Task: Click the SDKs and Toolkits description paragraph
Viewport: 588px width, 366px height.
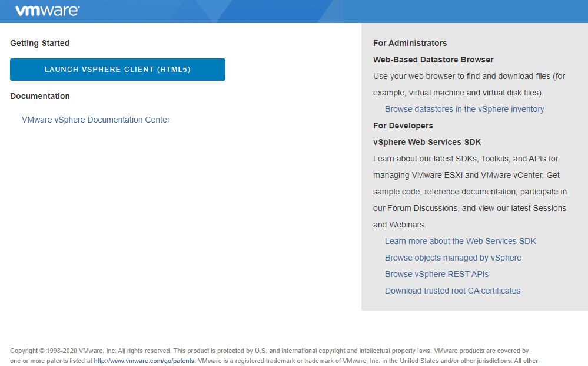Action: tap(470, 192)
